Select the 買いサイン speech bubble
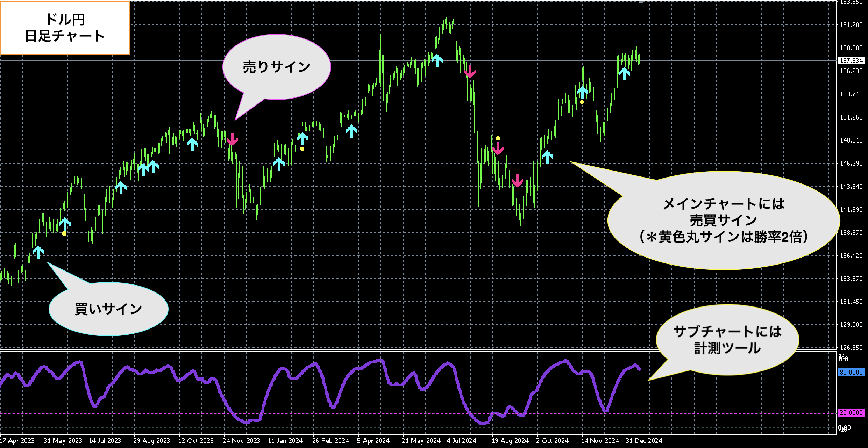Image resolution: width=868 pixels, height=448 pixels. pos(108,309)
